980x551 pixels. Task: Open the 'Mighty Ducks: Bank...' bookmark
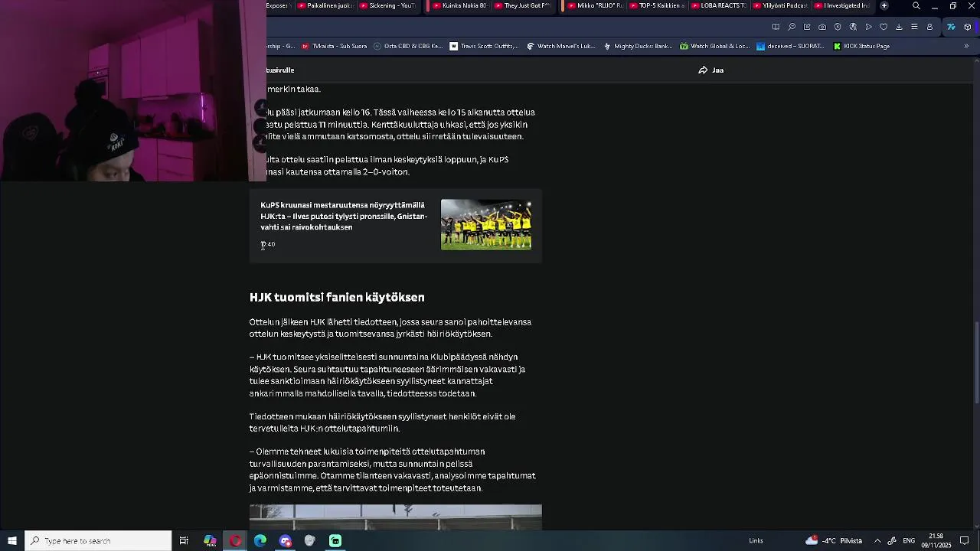638,46
